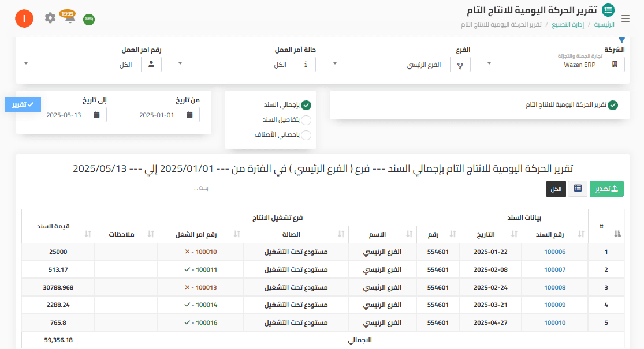Click the blue filter funnel icon above الشركة
644x349 pixels.
(x=622, y=40)
